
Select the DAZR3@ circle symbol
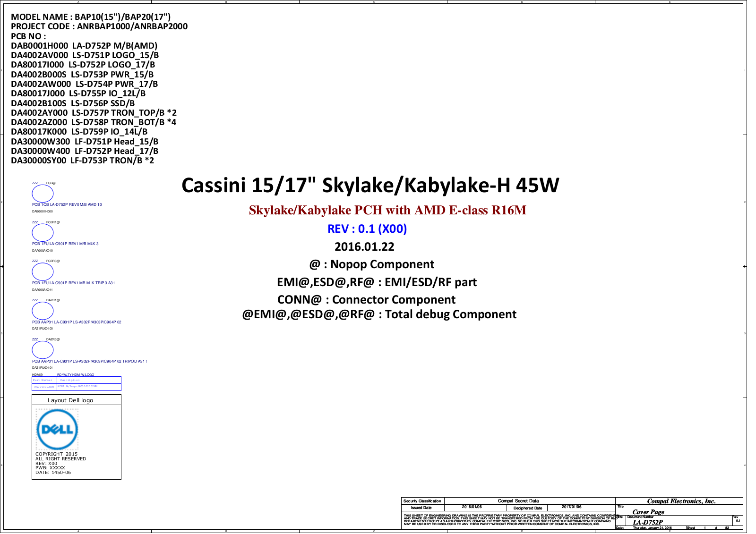pos(43,350)
